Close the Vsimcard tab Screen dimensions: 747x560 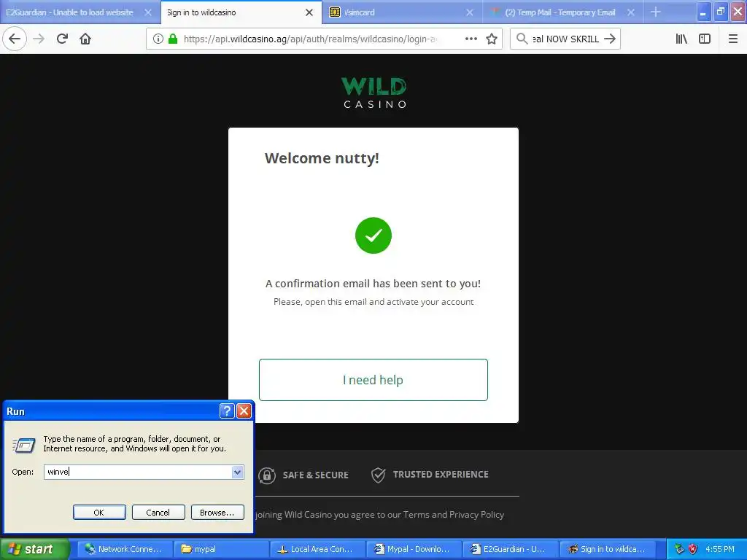tap(470, 12)
